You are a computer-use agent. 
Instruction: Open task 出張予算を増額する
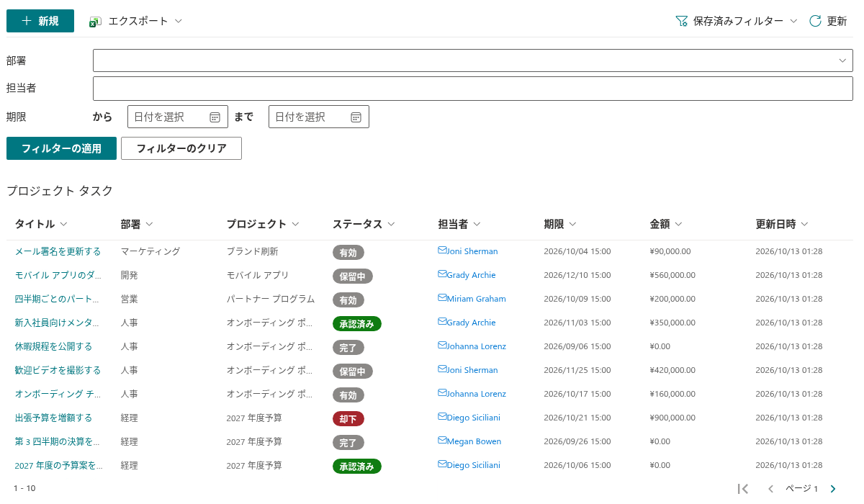coord(53,418)
